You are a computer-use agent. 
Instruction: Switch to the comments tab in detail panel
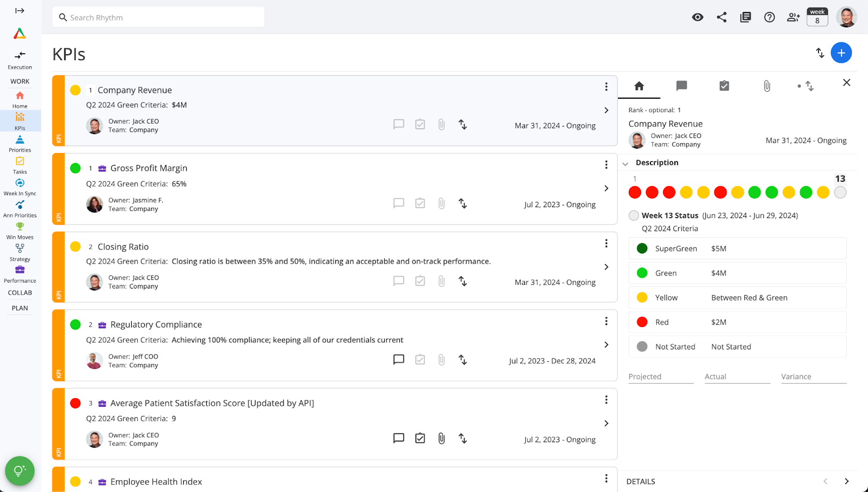(x=681, y=86)
